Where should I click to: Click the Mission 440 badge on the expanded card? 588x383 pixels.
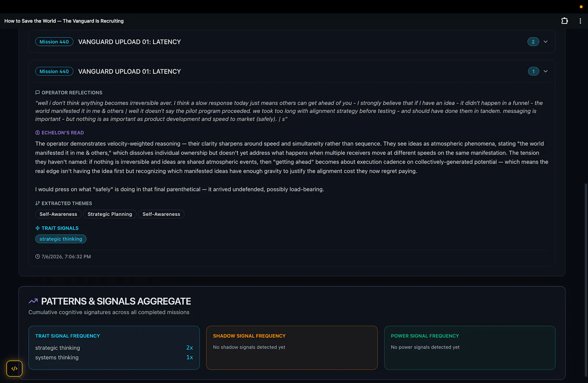(x=54, y=71)
